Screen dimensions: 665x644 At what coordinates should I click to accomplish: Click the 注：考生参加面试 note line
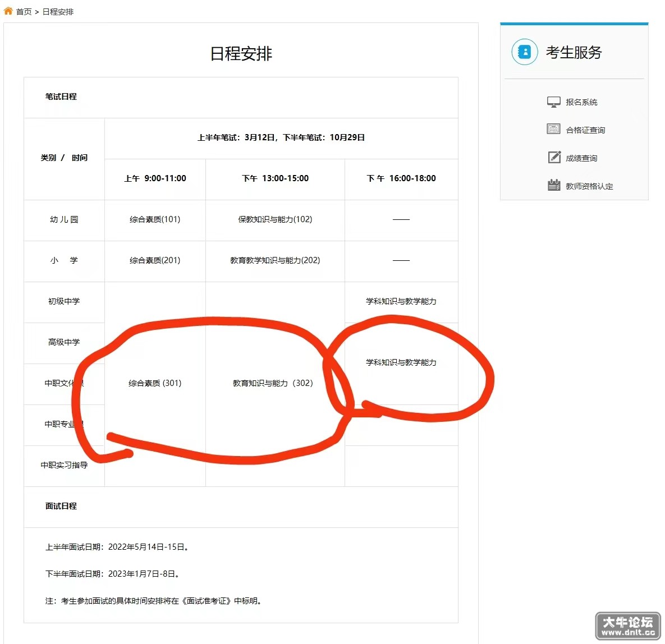pos(154,601)
